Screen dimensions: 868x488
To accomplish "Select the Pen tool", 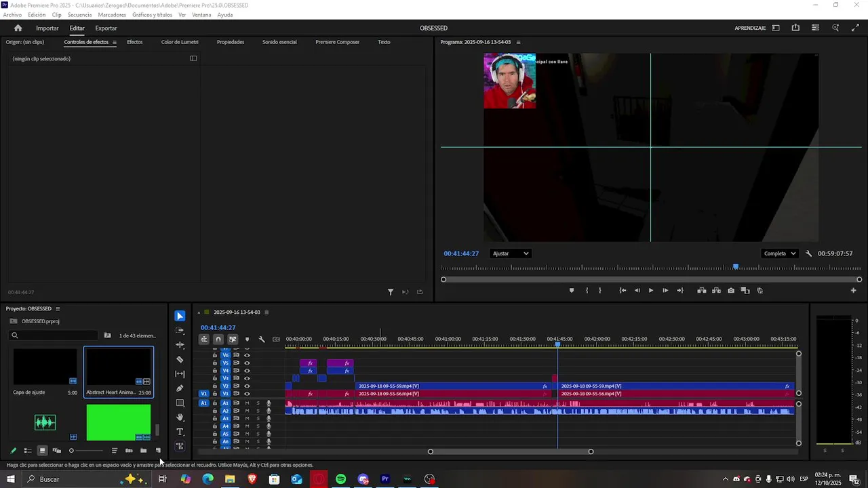I will [x=180, y=388].
